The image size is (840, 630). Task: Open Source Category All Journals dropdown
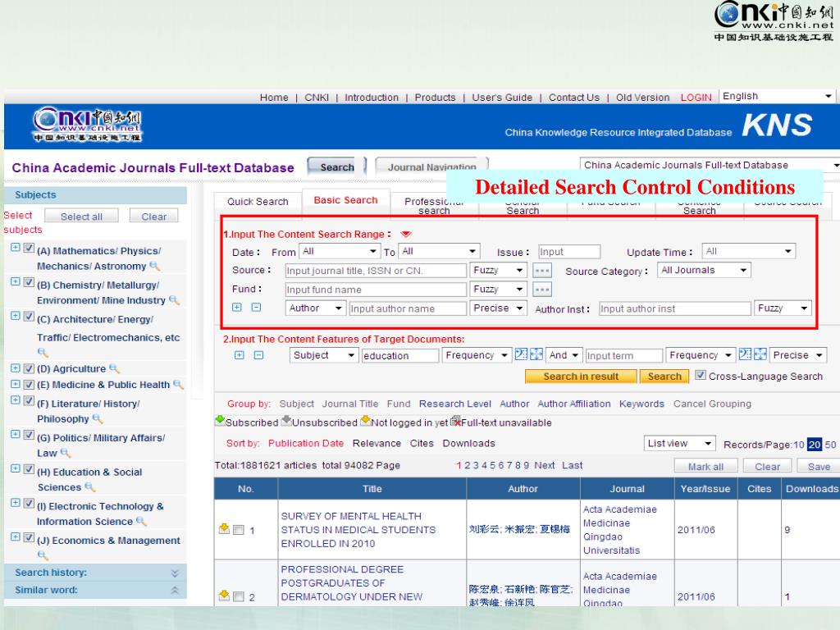703,270
